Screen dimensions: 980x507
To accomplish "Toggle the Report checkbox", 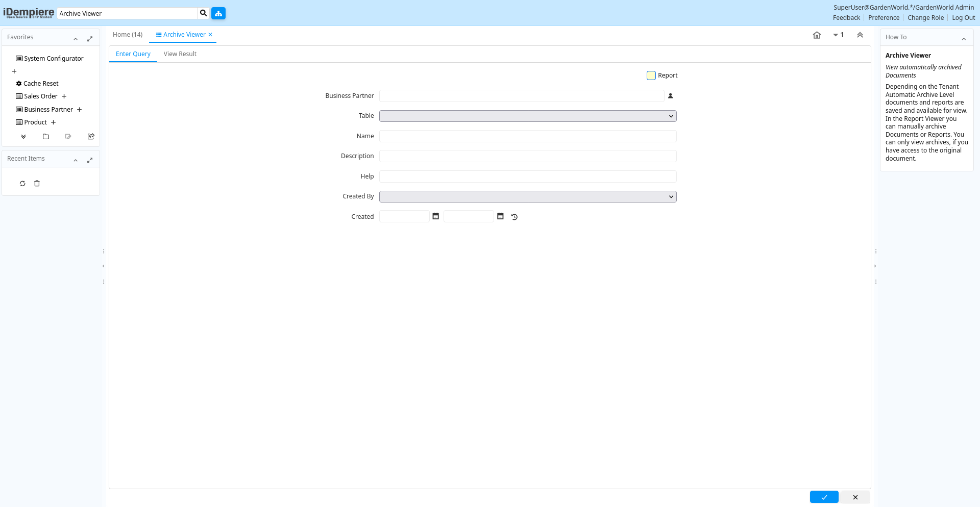I will [651, 75].
